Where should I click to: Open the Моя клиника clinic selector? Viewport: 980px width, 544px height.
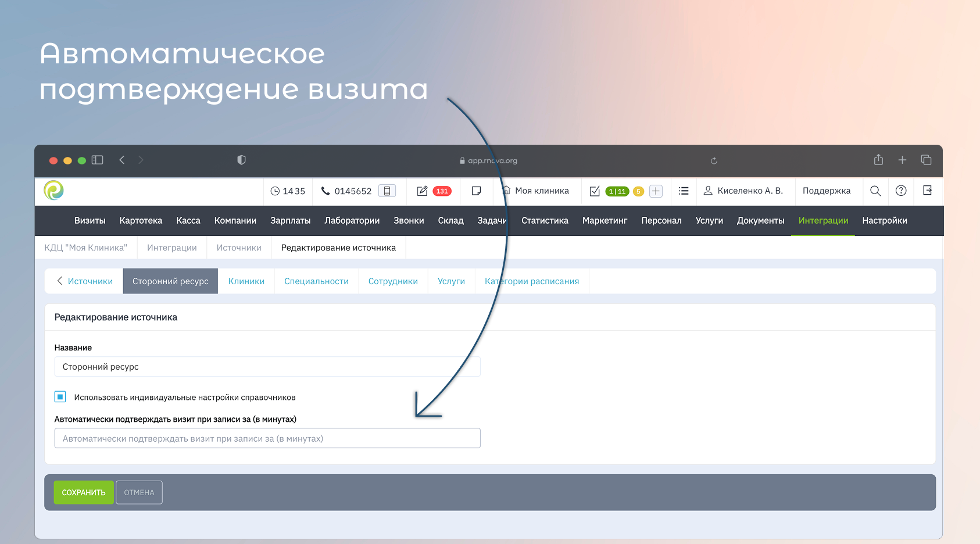tap(536, 191)
